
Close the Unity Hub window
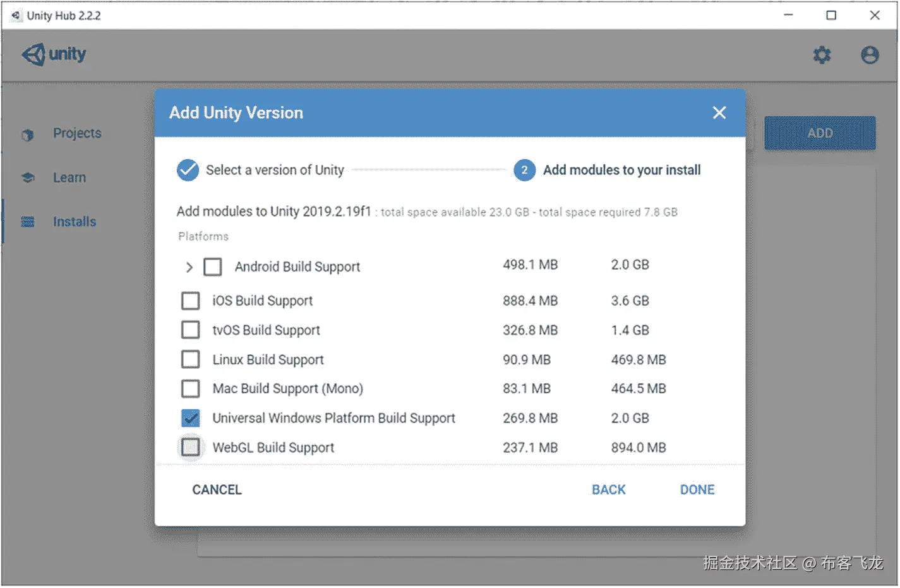[875, 15]
